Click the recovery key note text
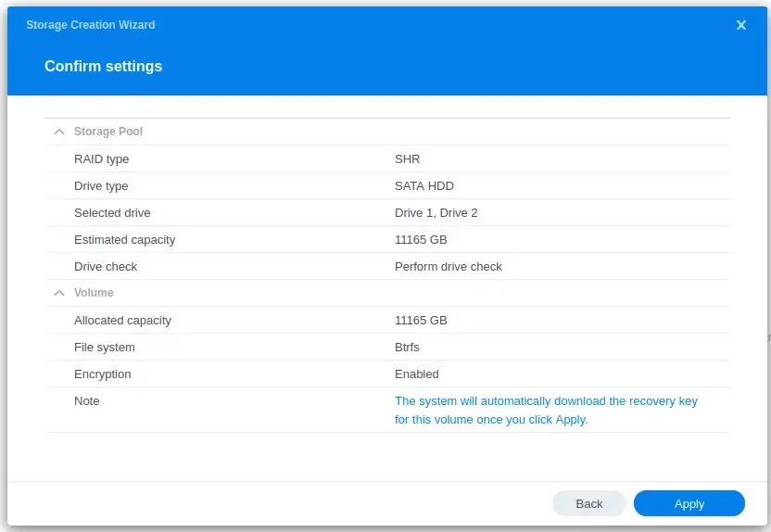 tap(546, 411)
